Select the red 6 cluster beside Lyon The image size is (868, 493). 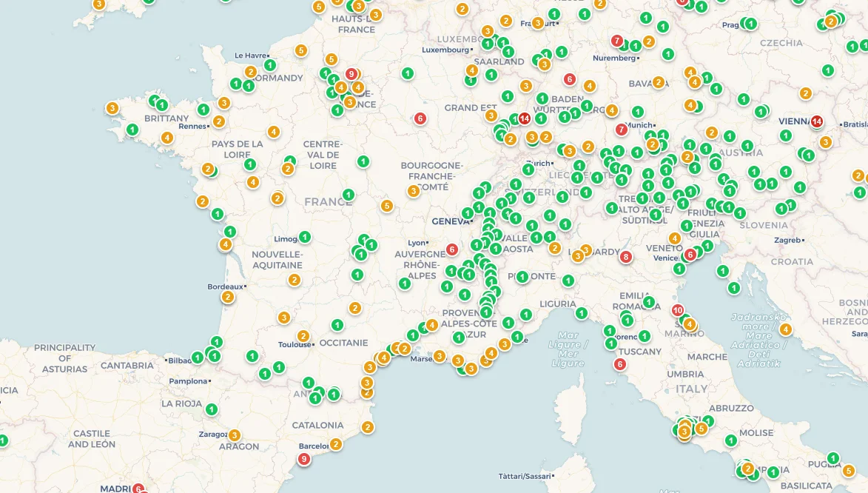[451, 249]
